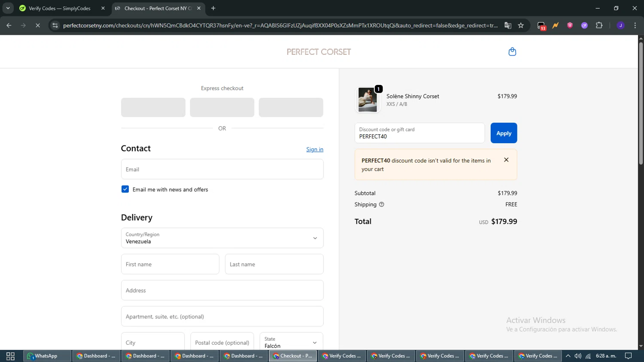Image resolution: width=644 pixels, height=362 pixels.
Task: Switch to Checkout - P... taskbar window
Action: pos(293,356)
